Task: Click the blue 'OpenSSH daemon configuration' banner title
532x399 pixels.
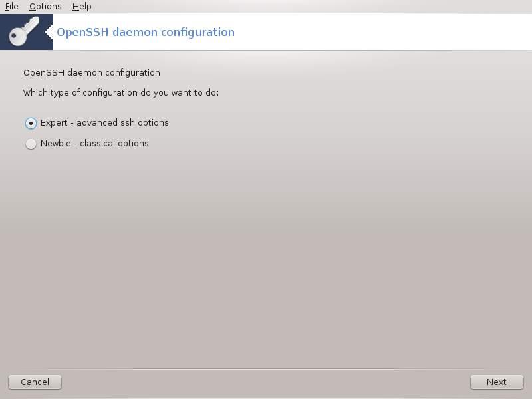Action: coord(146,32)
